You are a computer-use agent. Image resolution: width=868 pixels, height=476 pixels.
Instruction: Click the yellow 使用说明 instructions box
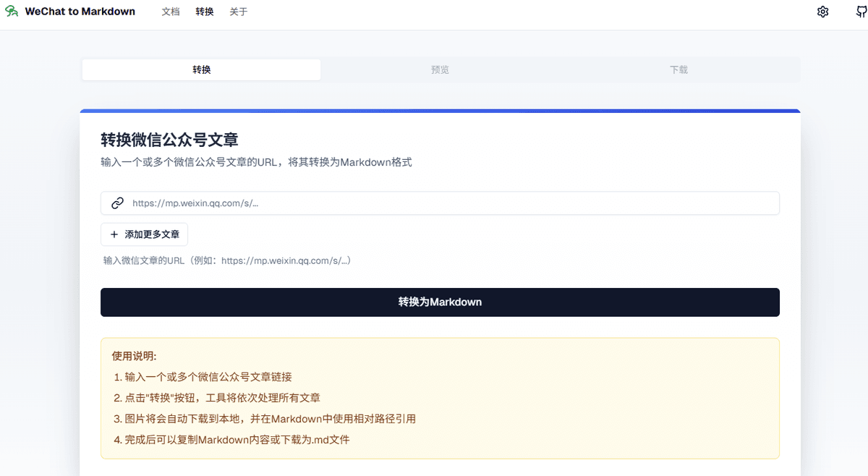coord(440,398)
